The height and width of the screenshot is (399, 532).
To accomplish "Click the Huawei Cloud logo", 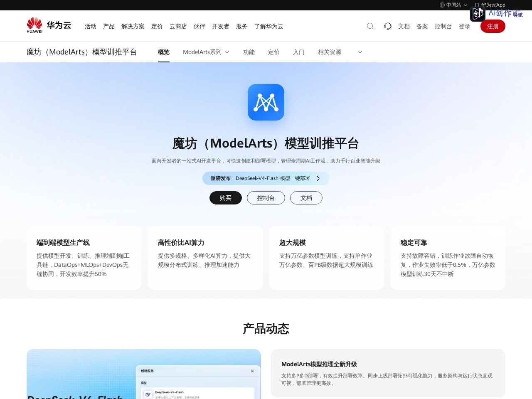I will 49,25.
